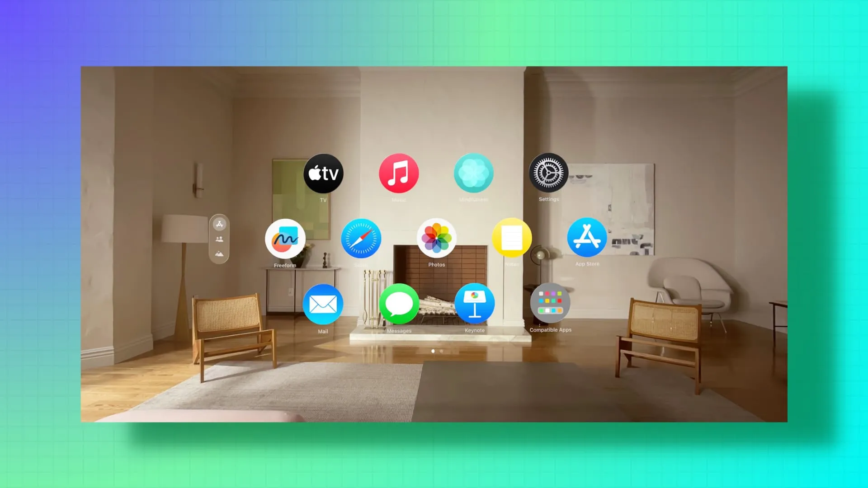
Task: Launch Music app
Action: 398,174
